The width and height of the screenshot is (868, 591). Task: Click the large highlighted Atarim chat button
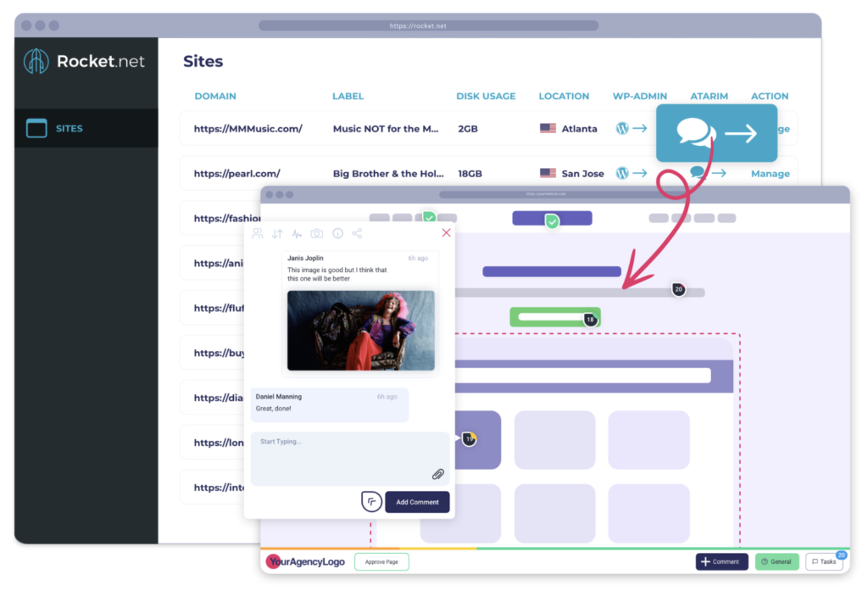tap(716, 133)
